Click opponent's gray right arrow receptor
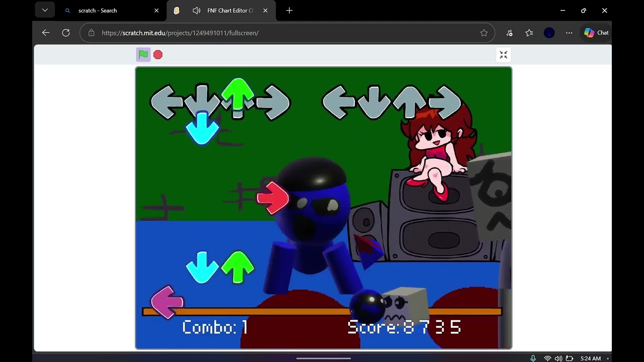The width and height of the screenshot is (644, 362). [273, 102]
